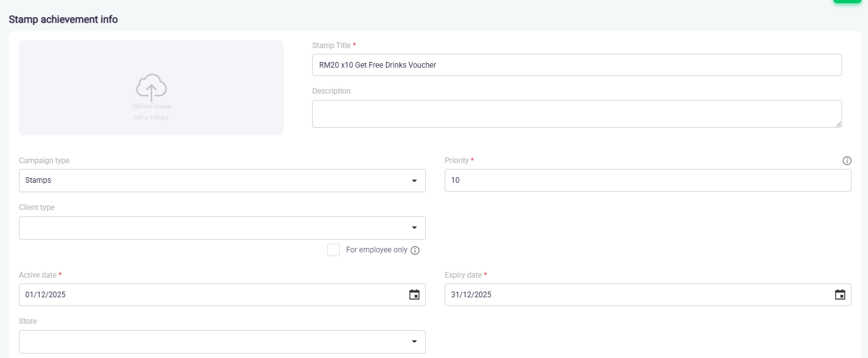Click the cloud upload icon
Image resolution: width=868 pixels, height=358 pixels.
tap(151, 87)
